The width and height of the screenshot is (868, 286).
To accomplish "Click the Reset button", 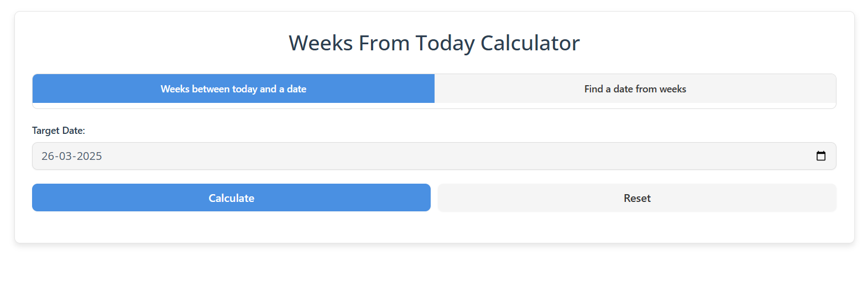I will point(637,197).
